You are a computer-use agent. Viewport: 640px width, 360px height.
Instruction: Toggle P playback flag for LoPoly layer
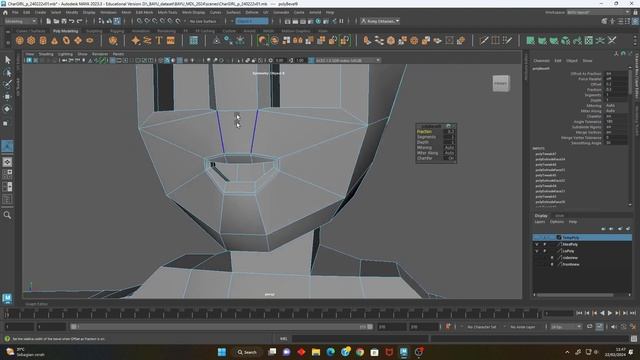[544, 251]
